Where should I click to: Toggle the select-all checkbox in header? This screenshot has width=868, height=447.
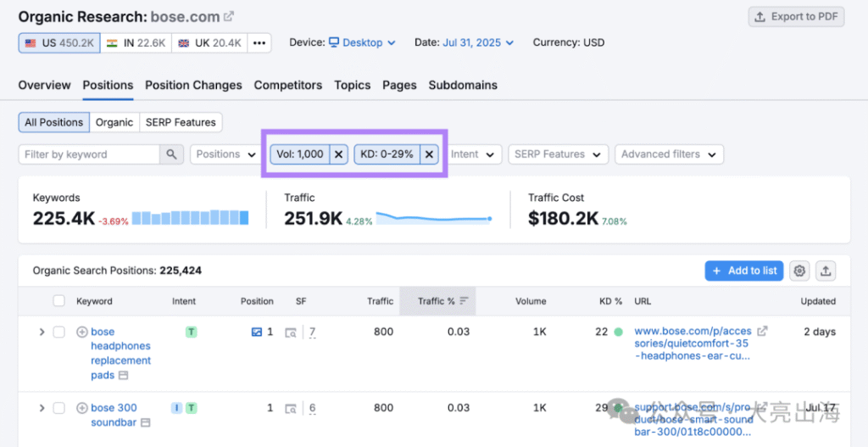coord(58,301)
